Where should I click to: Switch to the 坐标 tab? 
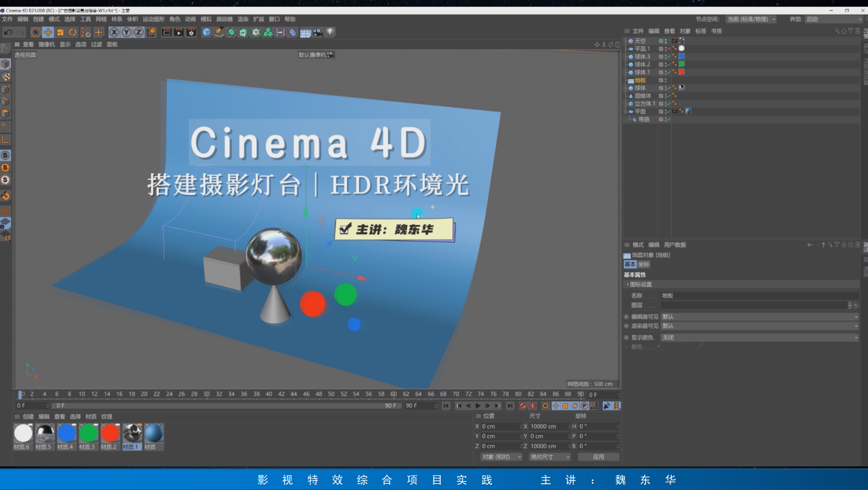(x=644, y=264)
